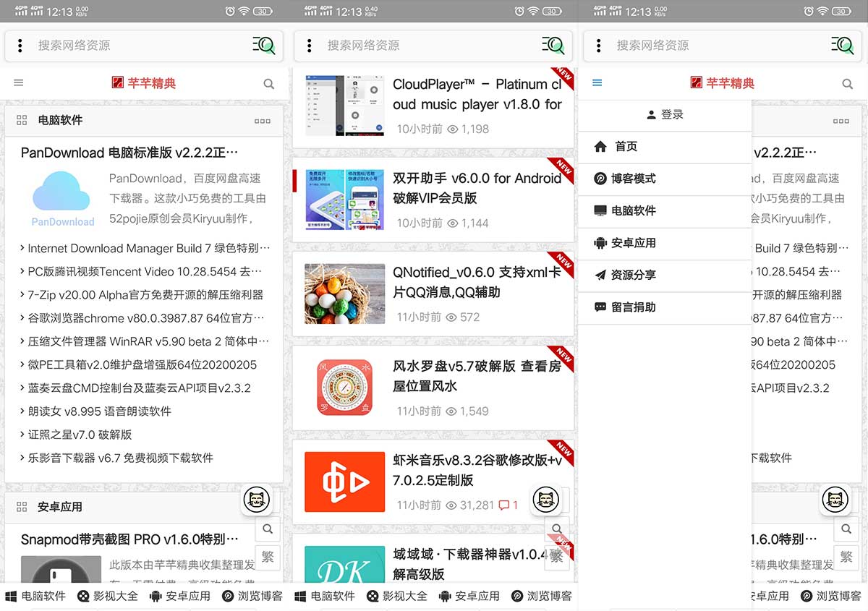Viewport: 868px width, 611px height.
Task: Click 繁 button in right screen
Action: 846,557
